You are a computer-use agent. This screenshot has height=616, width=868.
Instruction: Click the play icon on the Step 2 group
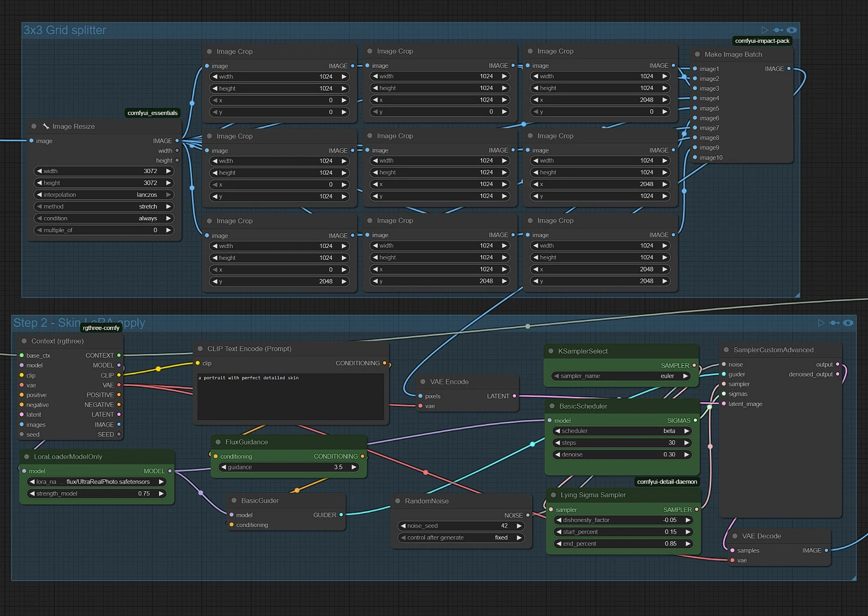821,322
